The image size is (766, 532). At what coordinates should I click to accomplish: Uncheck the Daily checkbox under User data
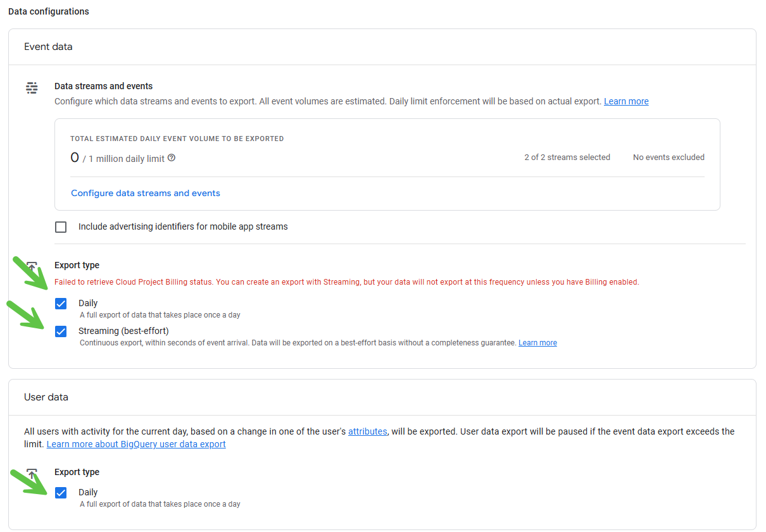click(61, 493)
